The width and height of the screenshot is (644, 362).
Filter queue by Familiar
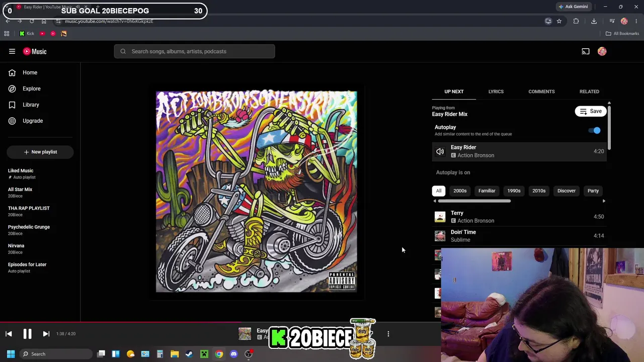coord(487,191)
